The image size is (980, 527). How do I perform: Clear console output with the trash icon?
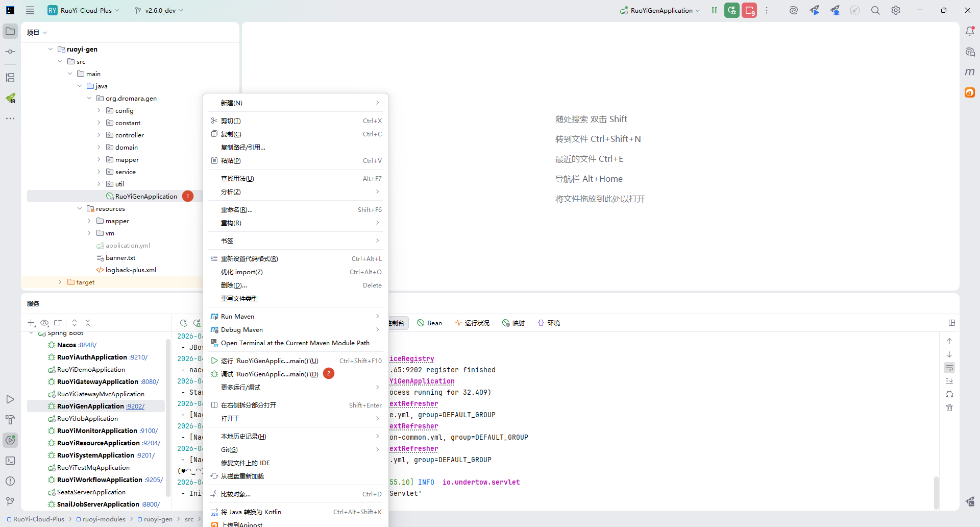(x=949, y=408)
